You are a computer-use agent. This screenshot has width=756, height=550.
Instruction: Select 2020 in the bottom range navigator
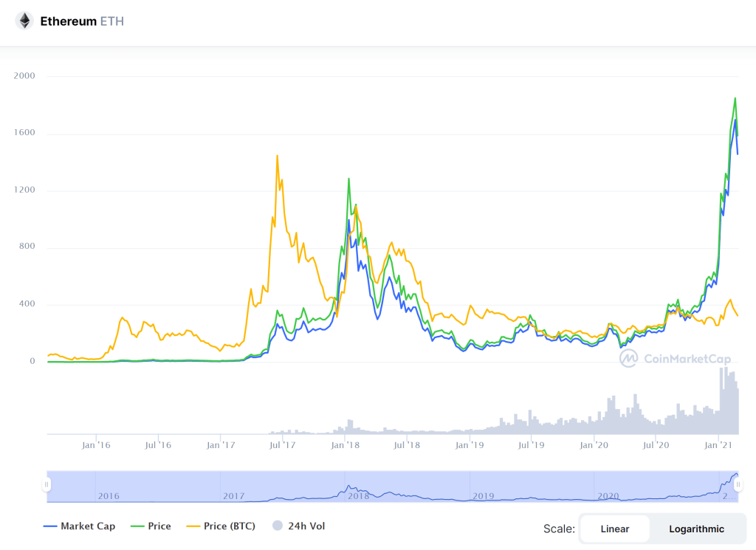coord(608,495)
